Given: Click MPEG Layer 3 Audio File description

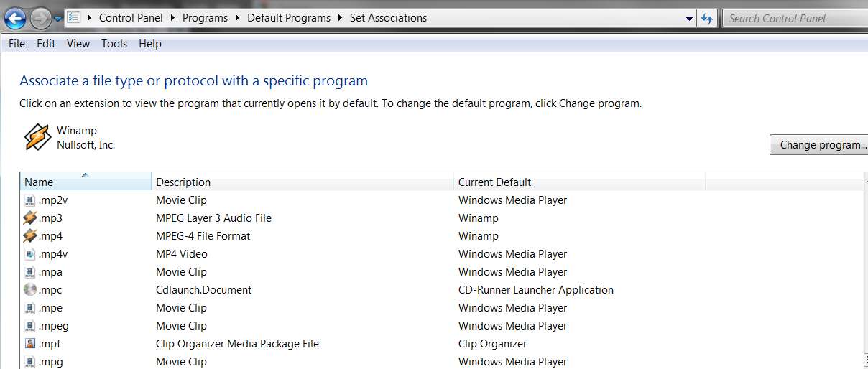Looking at the screenshot, I should pos(213,218).
